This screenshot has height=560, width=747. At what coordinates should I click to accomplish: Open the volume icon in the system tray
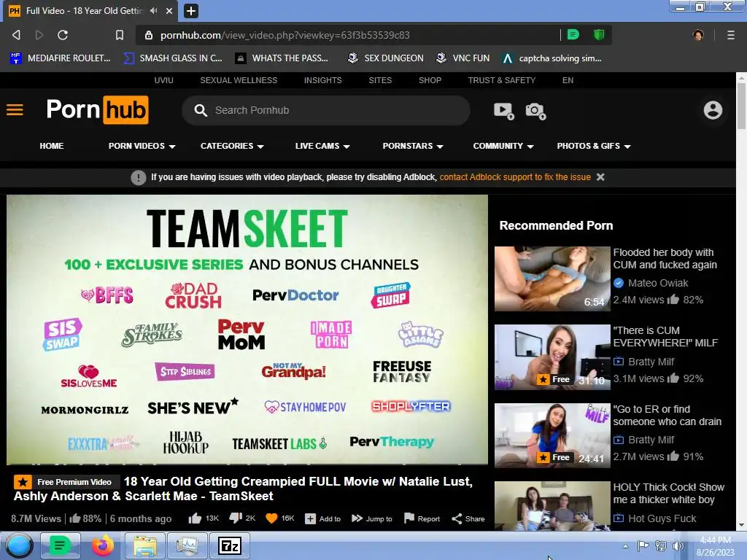tap(678, 546)
